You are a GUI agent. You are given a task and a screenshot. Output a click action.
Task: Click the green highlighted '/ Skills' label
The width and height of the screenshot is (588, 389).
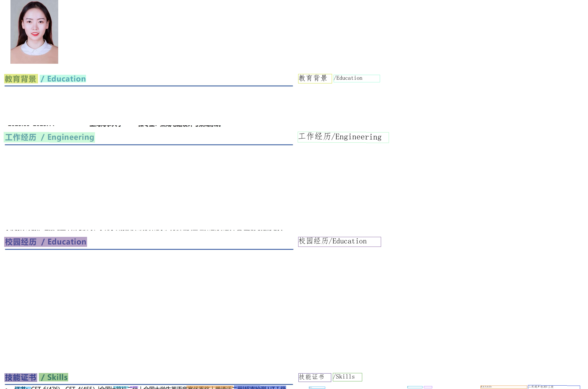[54, 377]
